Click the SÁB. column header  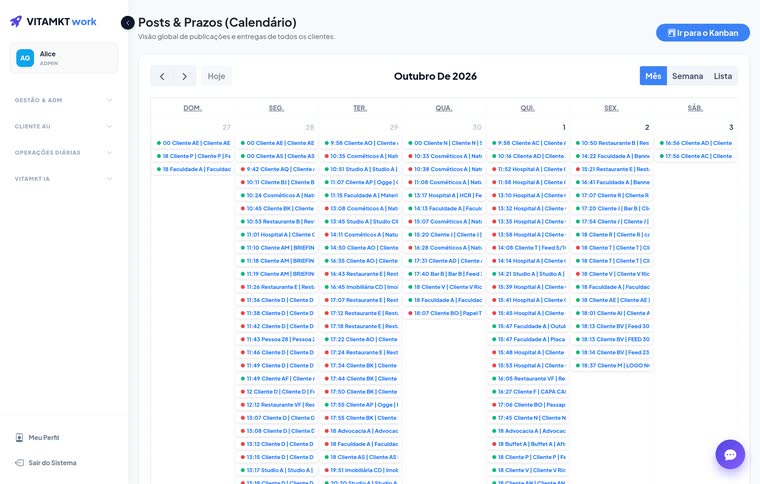tap(695, 108)
